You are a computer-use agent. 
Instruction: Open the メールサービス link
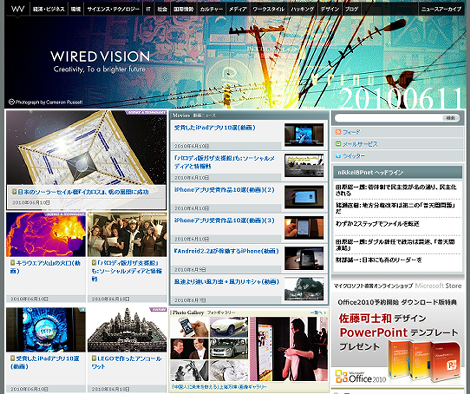(x=360, y=144)
